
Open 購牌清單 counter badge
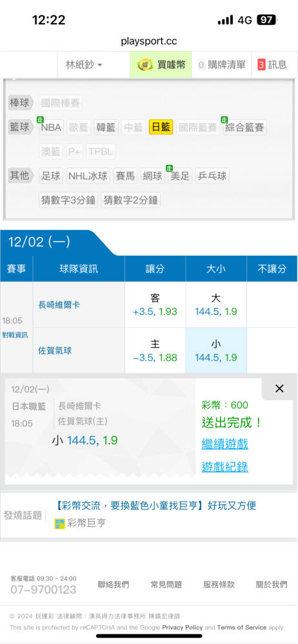click(x=201, y=65)
